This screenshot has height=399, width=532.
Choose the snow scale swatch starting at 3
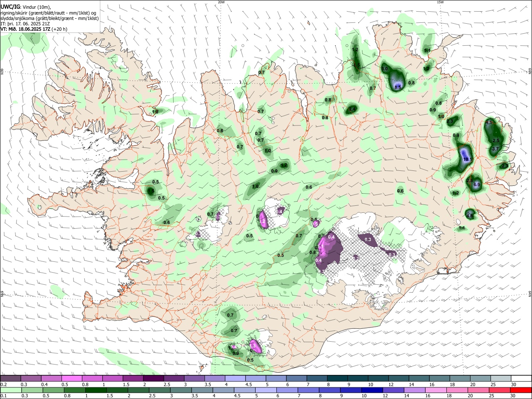point(194,379)
